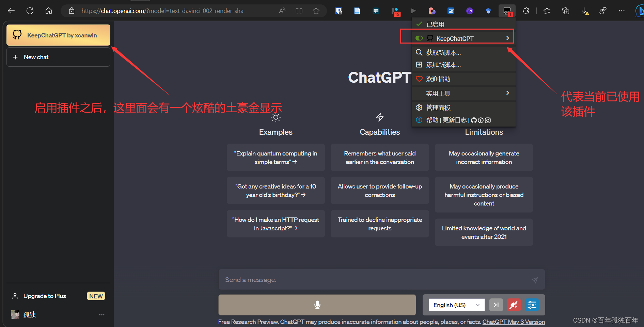This screenshot has height=327, width=644.
Task: Click the KeepChatGPT by xcanwin gold button
Action: 58,35
